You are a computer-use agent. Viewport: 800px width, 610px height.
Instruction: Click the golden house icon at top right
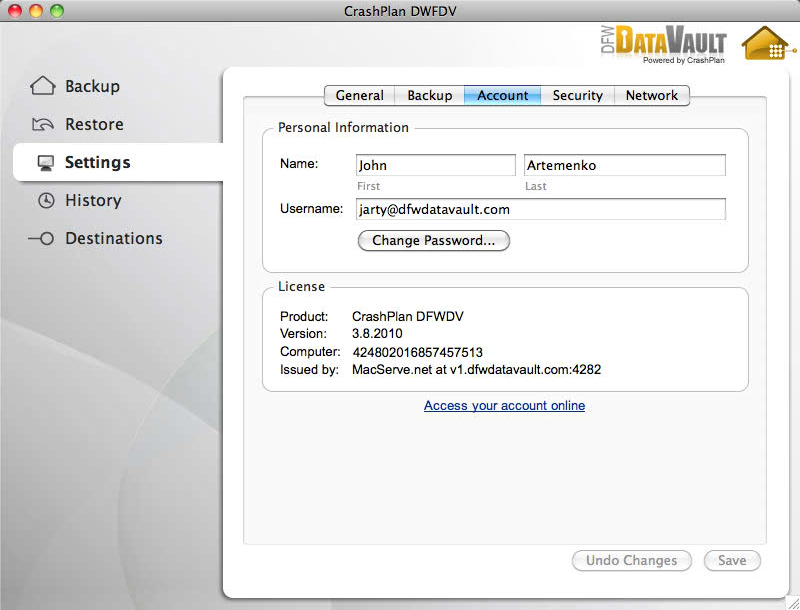click(768, 43)
